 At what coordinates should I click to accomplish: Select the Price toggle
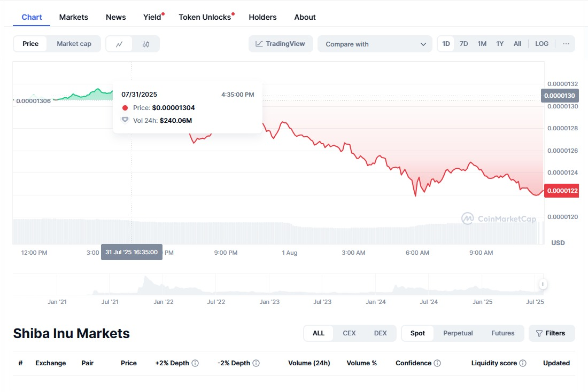click(30, 44)
